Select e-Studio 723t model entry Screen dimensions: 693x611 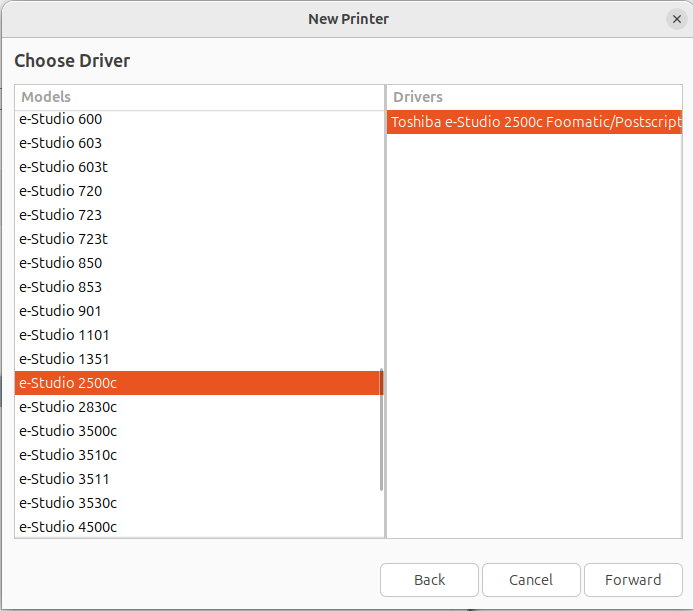[x=63, y=239]
